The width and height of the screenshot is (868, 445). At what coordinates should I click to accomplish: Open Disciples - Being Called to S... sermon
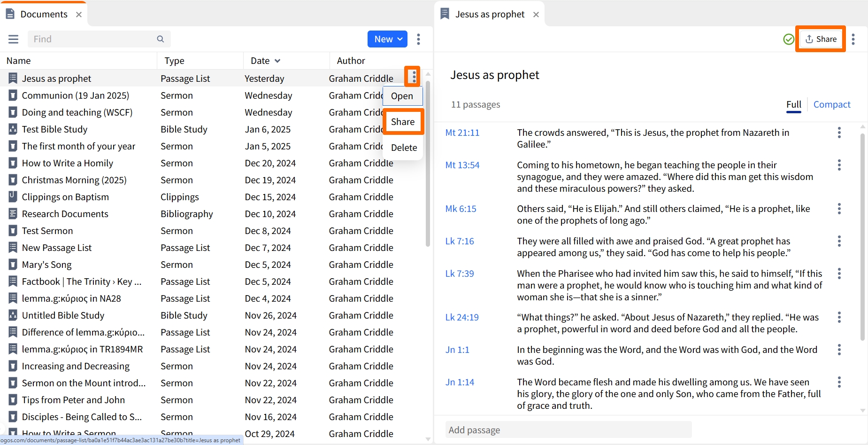pyautogui.click(x=82, y=417)
